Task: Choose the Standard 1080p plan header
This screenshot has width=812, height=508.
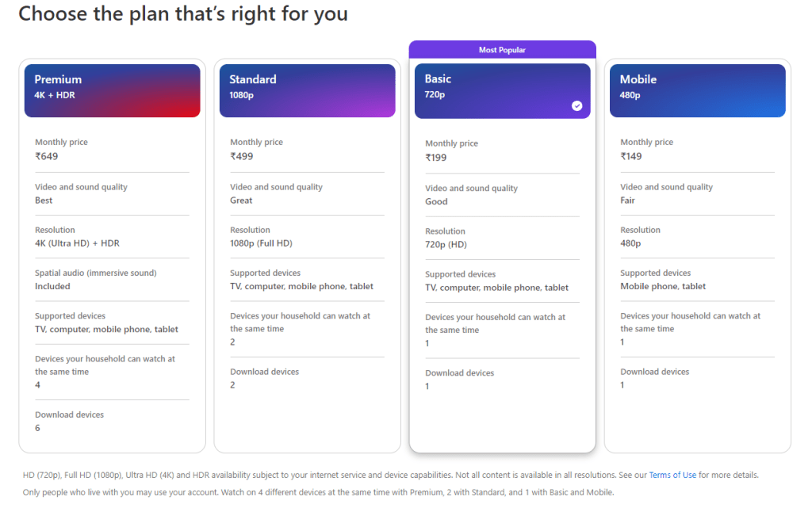Action: pyautogui.click(x=307, y=90)
